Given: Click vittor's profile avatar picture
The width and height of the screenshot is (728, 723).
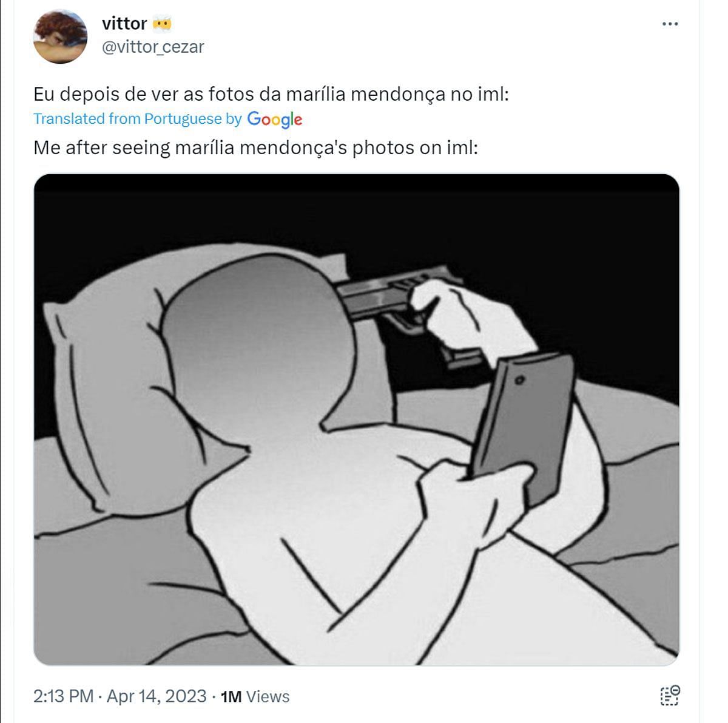Looking at the screenshot, I should click(x=60, y=37).
